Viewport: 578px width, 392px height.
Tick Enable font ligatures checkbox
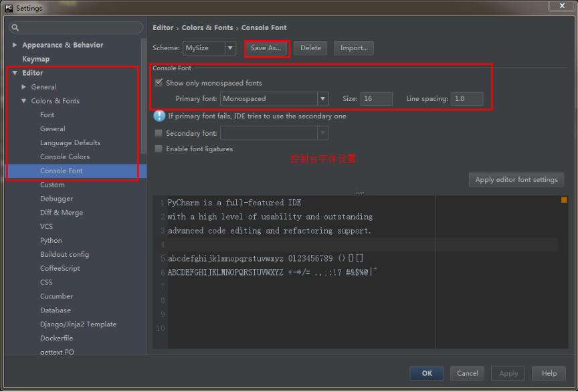[x=159, y=149]
